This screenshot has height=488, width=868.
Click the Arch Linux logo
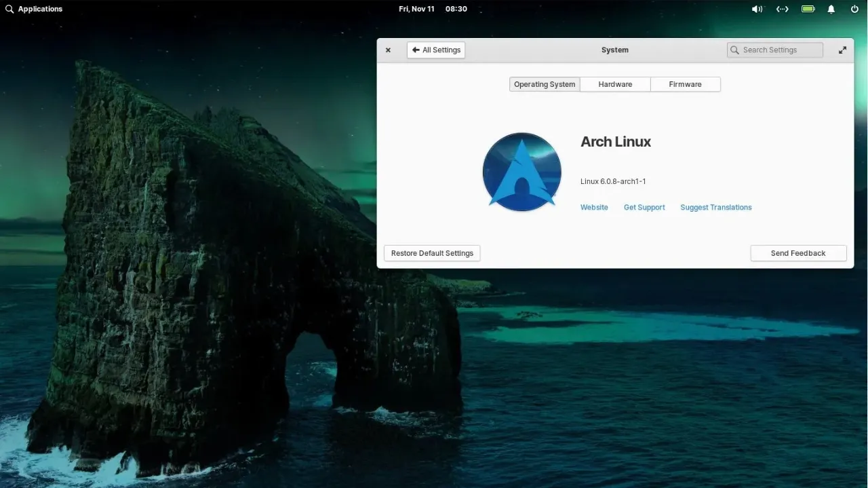tap(522, 171)
